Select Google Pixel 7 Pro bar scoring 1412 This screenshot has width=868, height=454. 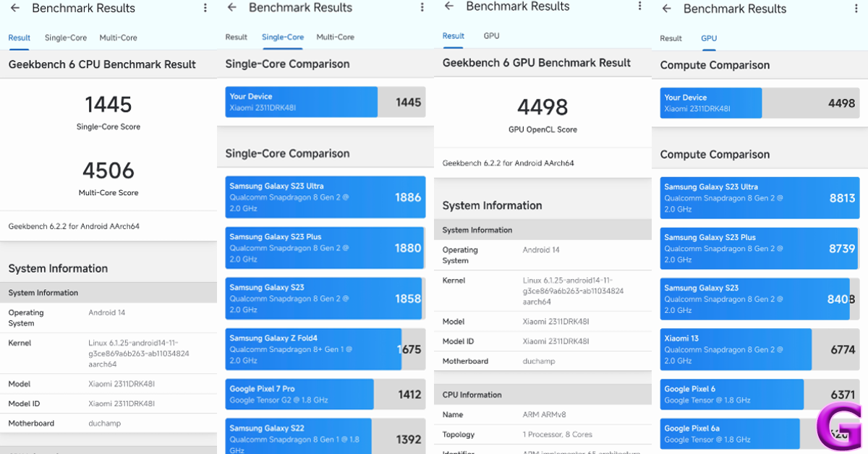click(325, 394)
